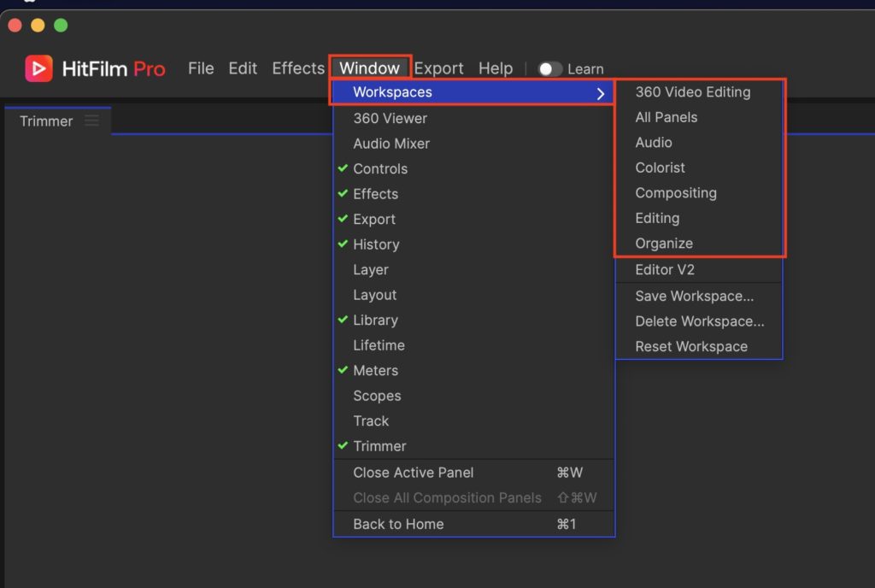Choose Reset Workspace
This screenshot has width=875, height=588.
(699, 346)
